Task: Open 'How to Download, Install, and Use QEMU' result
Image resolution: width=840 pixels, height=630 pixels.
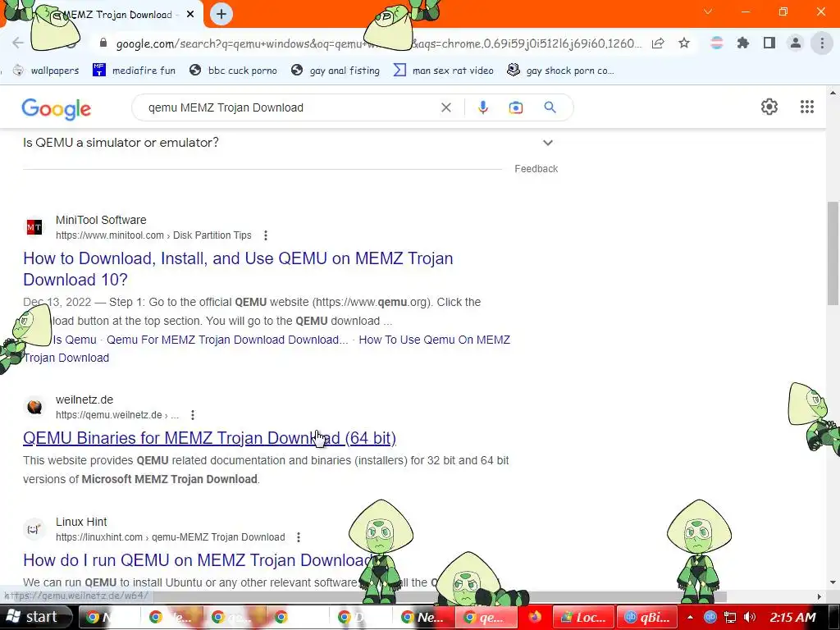Action: pyautogui.click(x=238, y=269)
